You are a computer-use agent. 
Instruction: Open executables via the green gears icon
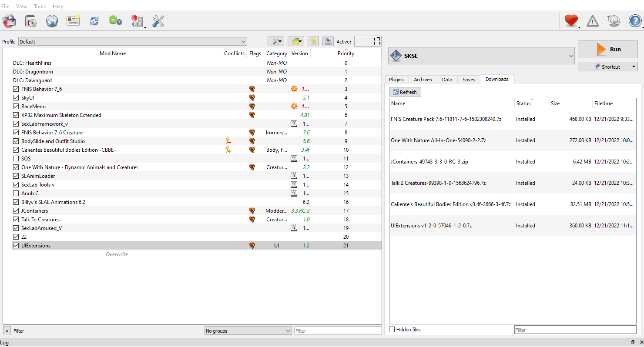(x=115, y=20)
